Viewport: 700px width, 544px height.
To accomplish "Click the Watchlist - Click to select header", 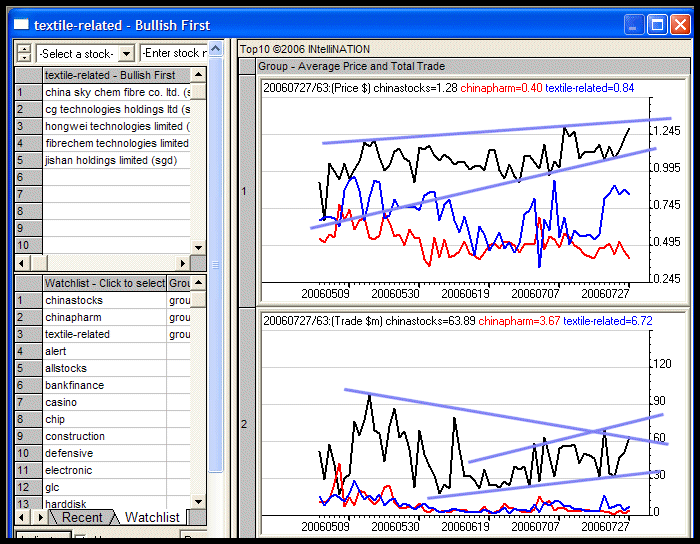I will pos(105,283).
